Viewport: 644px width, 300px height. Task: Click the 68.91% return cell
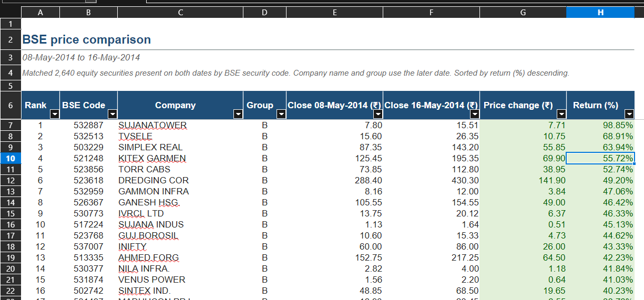point(600,136)
